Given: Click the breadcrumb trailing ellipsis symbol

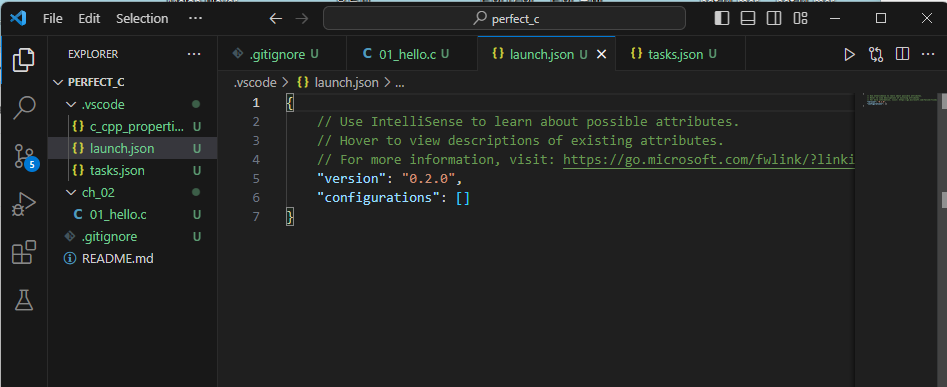Looking at the screenshot, I should 400,83.
